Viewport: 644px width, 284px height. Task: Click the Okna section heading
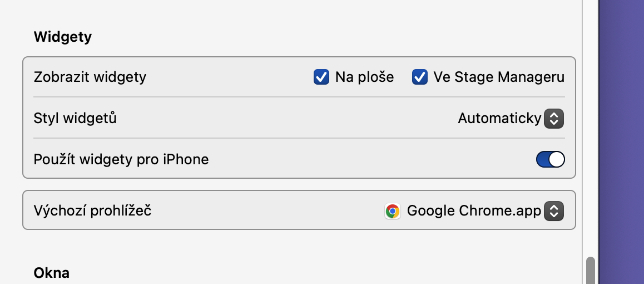click(52, 273)
